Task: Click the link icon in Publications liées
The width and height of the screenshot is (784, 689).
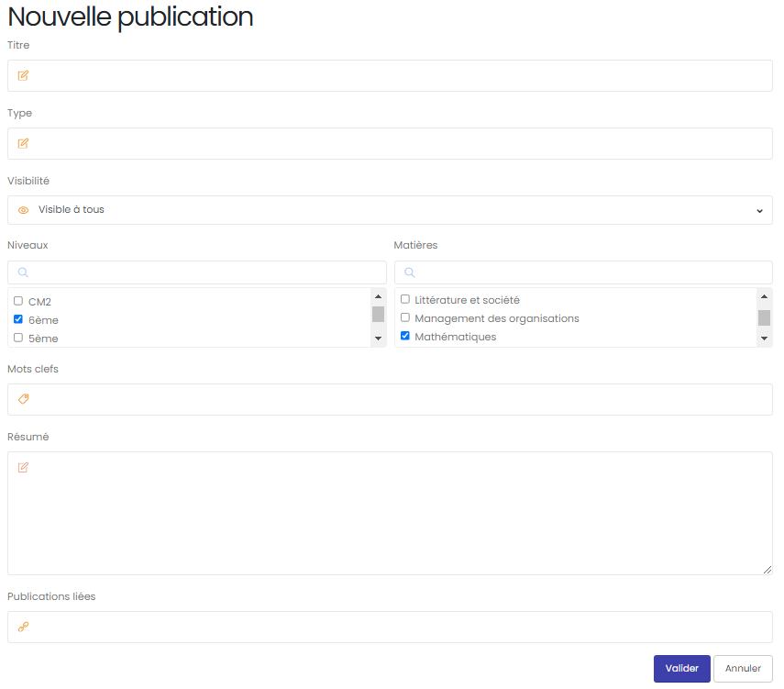Action: (23, 627)
